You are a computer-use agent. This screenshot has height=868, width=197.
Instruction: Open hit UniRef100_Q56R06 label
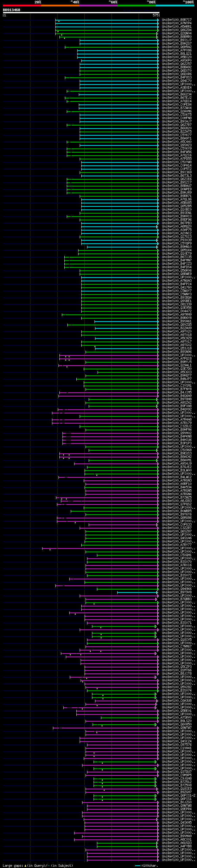pyautogui.click(x=177, y=270)
